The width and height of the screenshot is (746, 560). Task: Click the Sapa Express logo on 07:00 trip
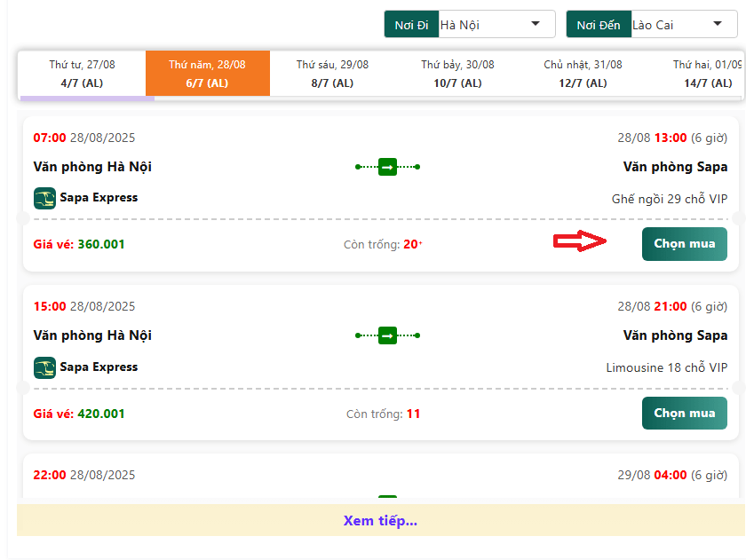tap(44, 198)
